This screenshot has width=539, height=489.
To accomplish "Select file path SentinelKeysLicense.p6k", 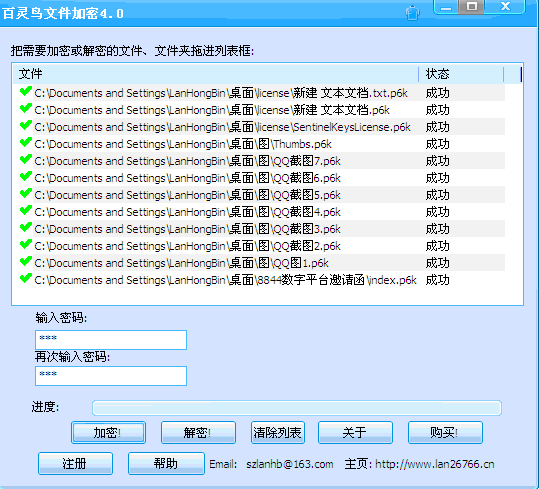I will (222, 127).
